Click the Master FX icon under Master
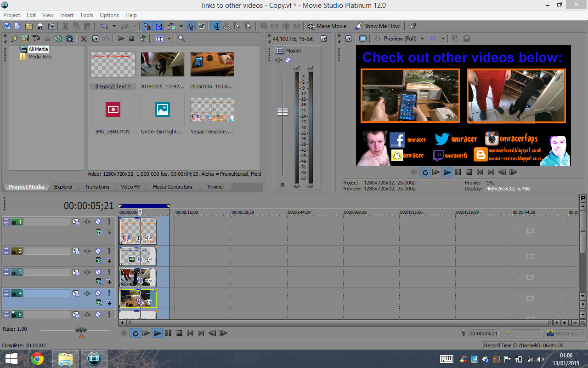588x368 pixels. pyautogui.click(x=278, y=60)
